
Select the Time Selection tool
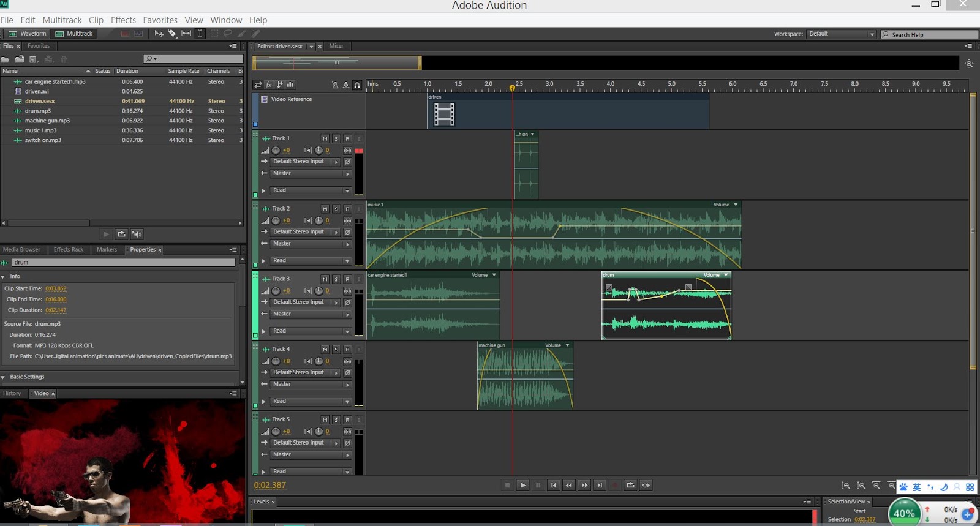(200, 34)
